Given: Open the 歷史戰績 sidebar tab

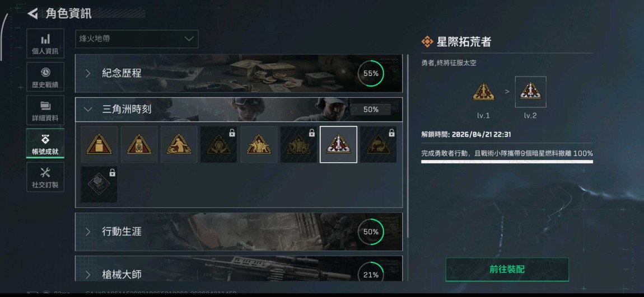Looking at the screenshot, I should 45,77.
